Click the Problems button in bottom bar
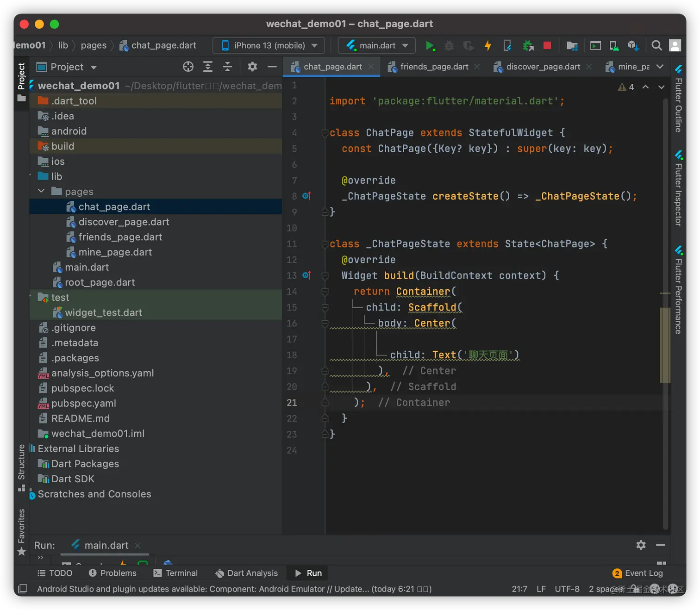 112,573
